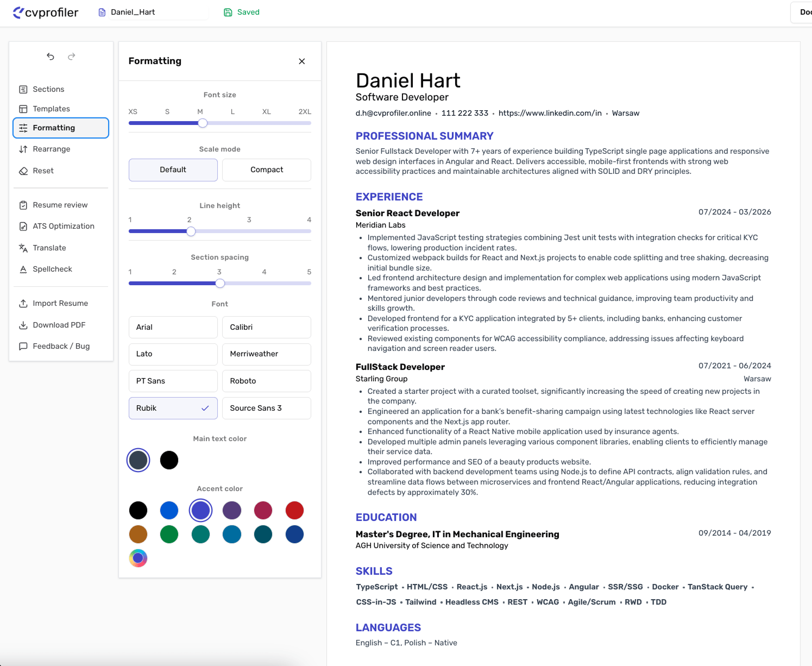Open the Translate tool
This screenshot has width=812, height=666.
49,248
